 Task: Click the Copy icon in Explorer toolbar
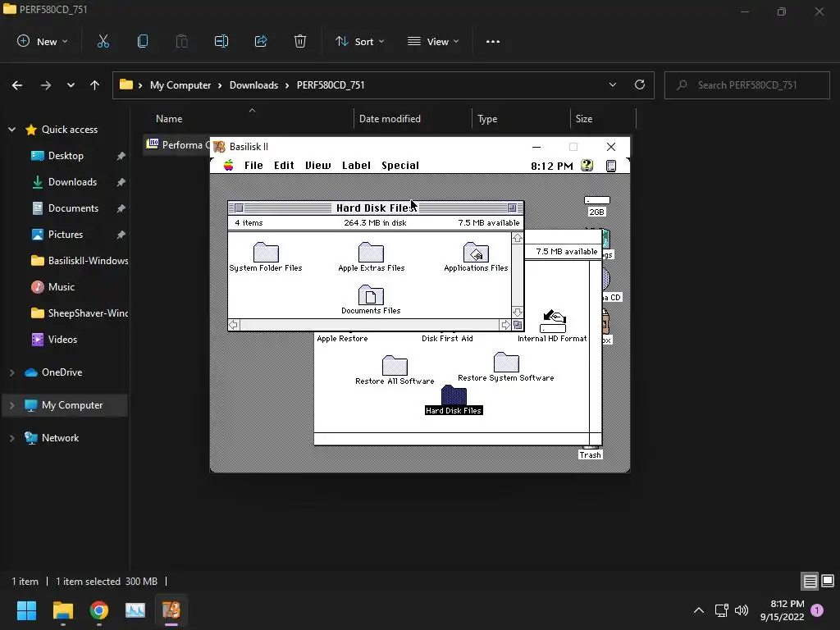tap(143, 41)
